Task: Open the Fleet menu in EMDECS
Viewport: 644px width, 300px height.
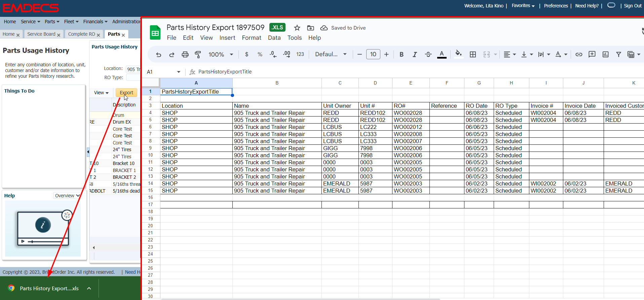Action: (71, 22)
